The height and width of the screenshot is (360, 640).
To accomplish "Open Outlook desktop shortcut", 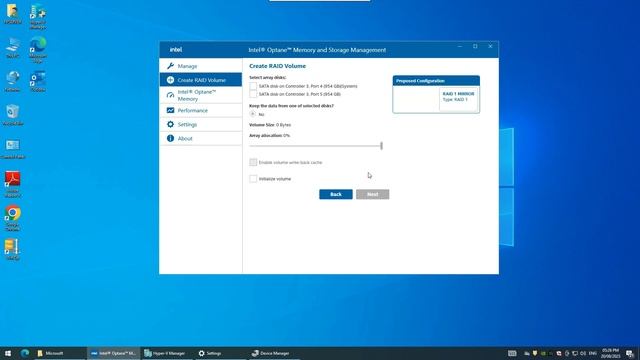I will tap(38, 81).
